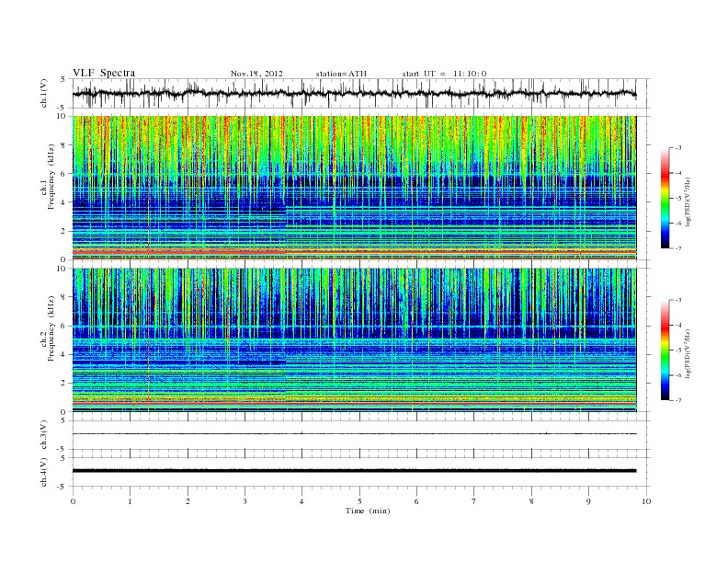
Task: Click the time-axis tick label "9"
Action: click(x=588, y=501)
